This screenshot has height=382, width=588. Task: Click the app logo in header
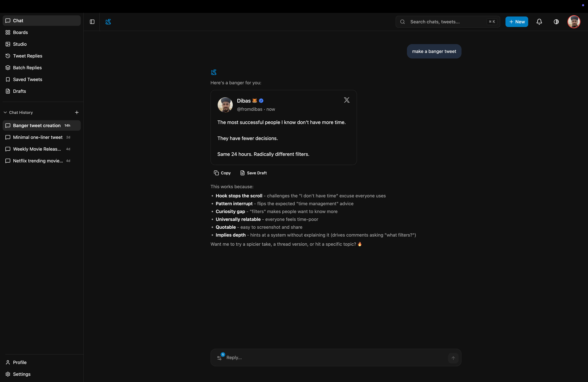point(108,22)
